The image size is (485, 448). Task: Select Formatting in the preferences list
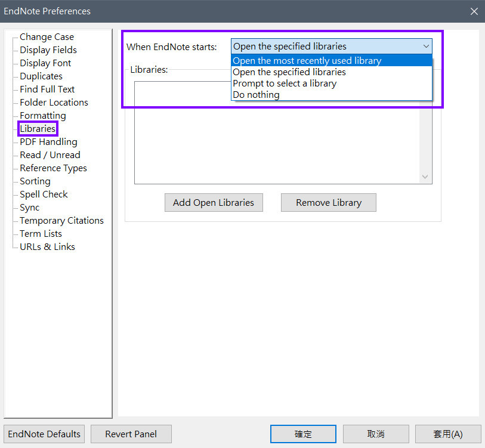tap(43, 116)
